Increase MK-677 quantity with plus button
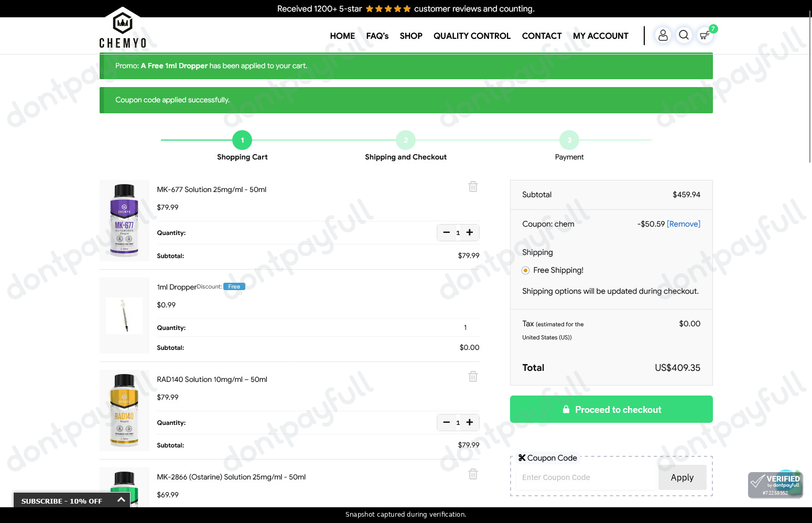Screen dimensions: 812x523 [x=470, y=232]
